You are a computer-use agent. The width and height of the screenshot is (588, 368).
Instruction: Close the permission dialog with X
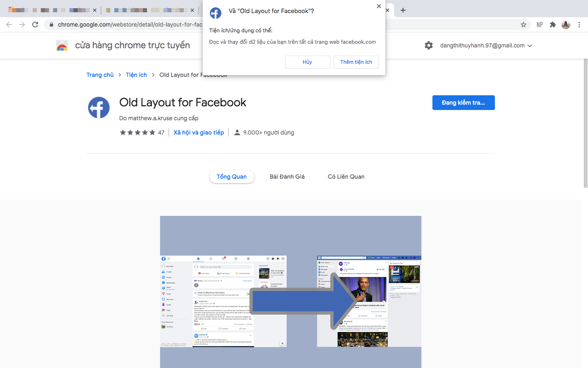coord(379,6)
